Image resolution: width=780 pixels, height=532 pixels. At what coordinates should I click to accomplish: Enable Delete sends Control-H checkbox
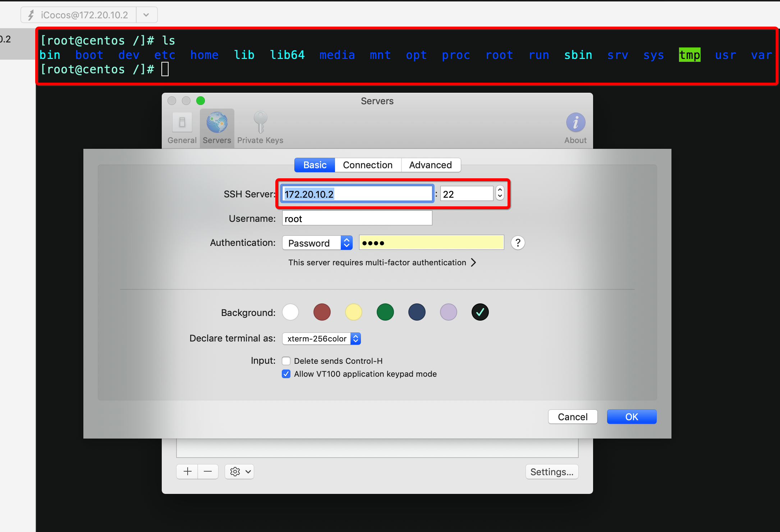286,361
